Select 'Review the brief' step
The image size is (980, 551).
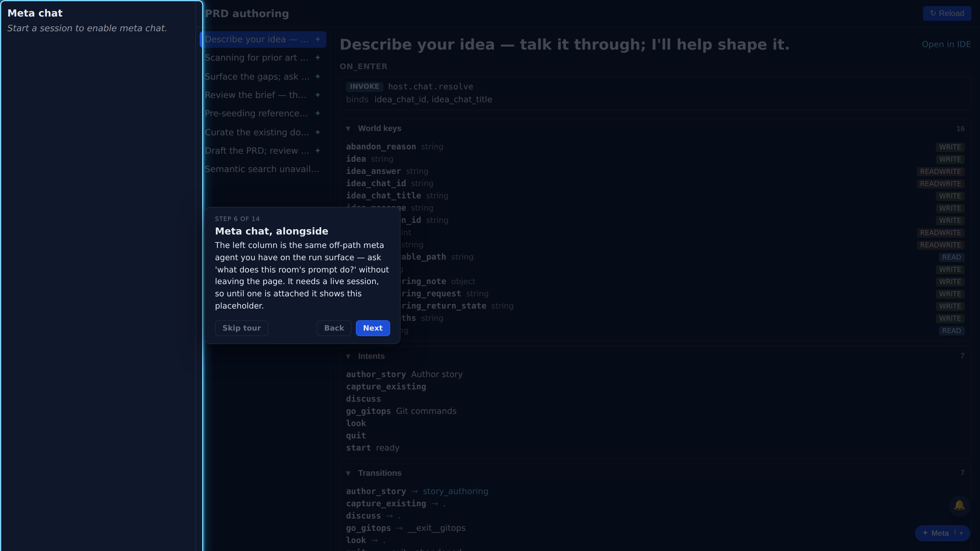tap(263, 95)
